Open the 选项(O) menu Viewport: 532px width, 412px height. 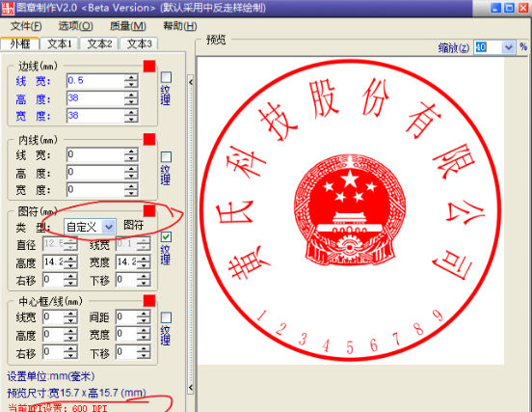tap(76, 26)
